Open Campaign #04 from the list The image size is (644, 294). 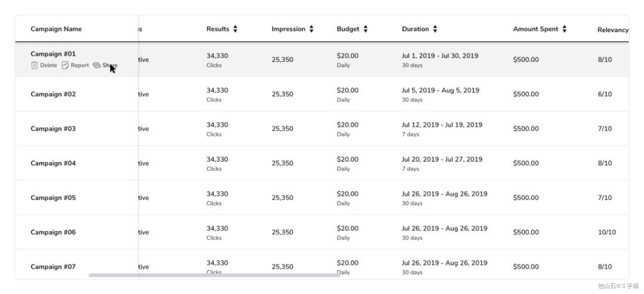pyautogui.click(x=54, y=163)
